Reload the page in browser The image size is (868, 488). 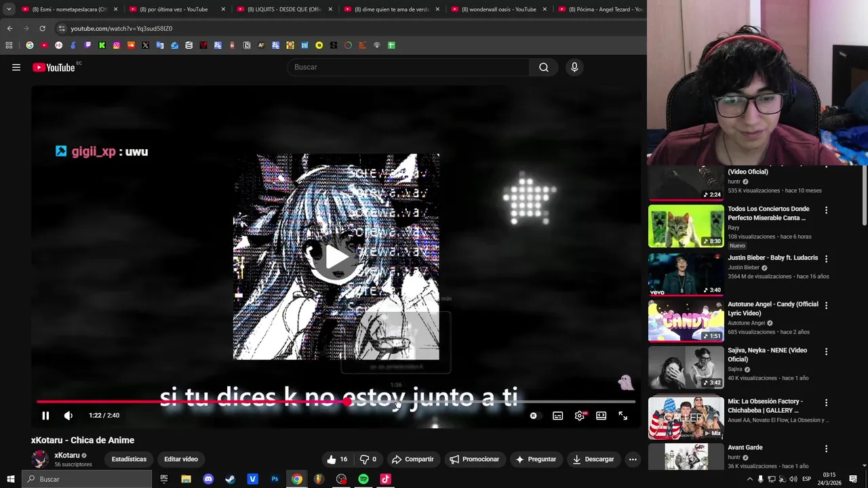[42, 28]
